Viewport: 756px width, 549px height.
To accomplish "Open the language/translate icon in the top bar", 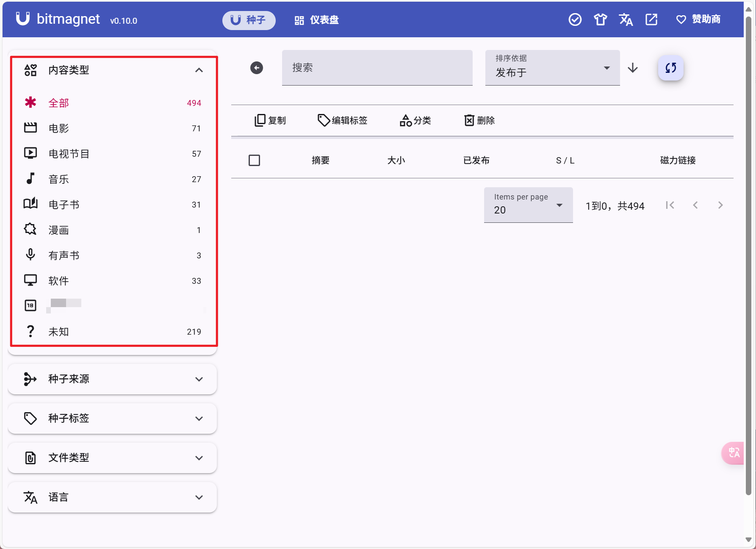I will click(626, 19).
